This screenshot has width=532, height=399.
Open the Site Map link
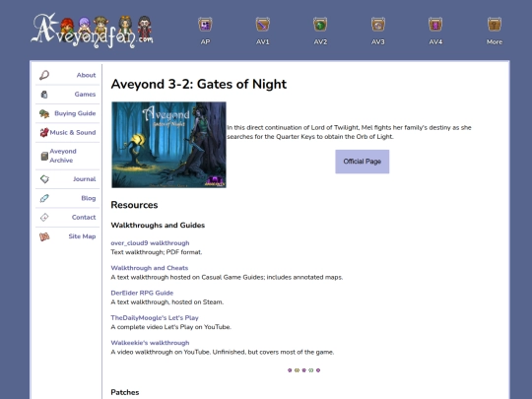[68, 236]
